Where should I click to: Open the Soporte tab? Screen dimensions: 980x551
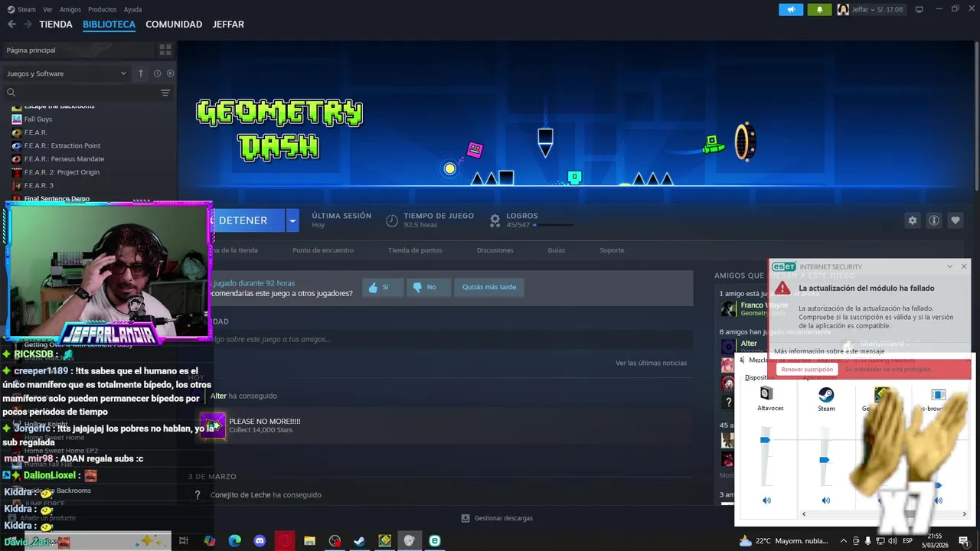coord(612,250)
